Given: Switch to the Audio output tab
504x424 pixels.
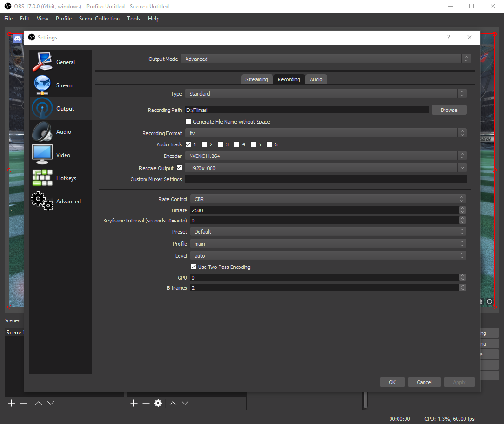Looking at the screenshot, I should [316, 79].
